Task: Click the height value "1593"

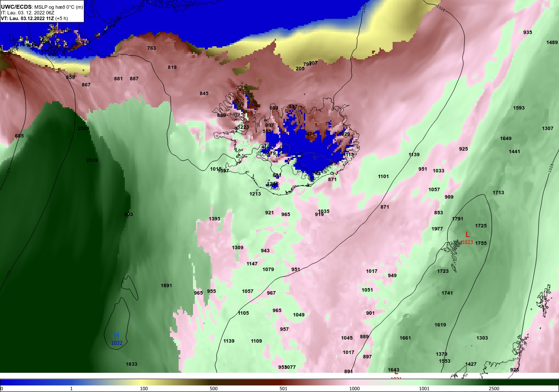Action: click(x=519, y=108)
